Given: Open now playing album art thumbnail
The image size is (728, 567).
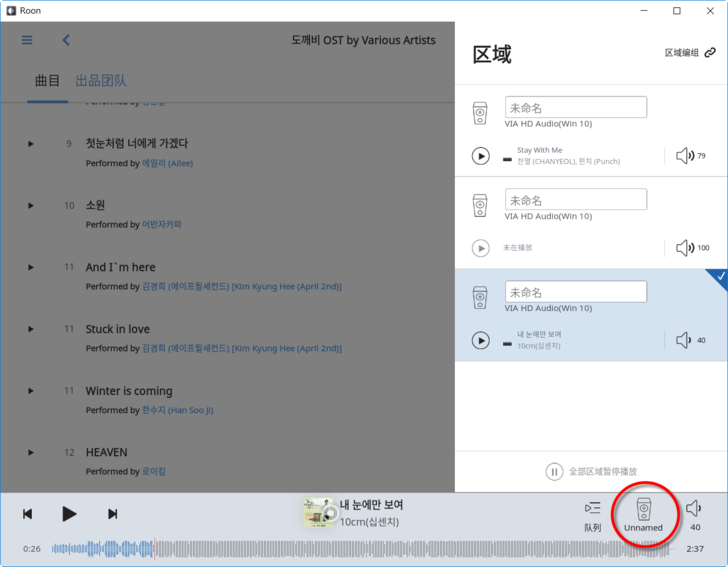Looking at the screenshot, I should pyautogui.click(x=318, y=513).
